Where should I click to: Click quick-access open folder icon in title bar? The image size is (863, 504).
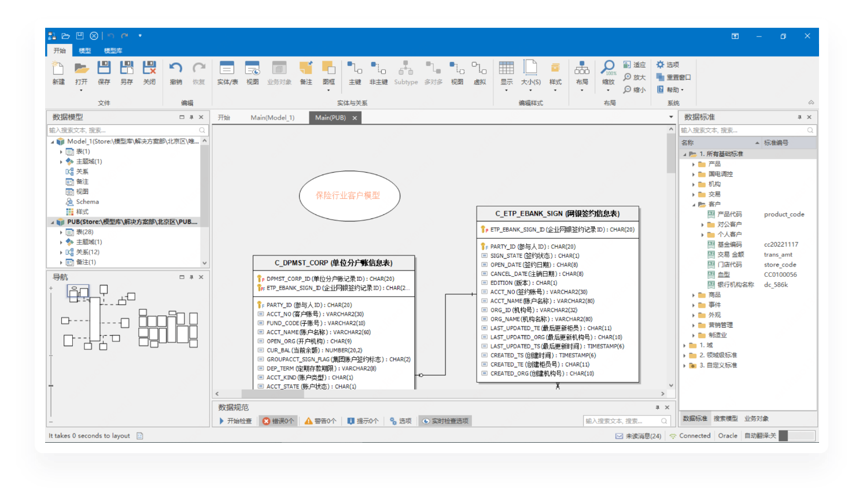[66, 36]
